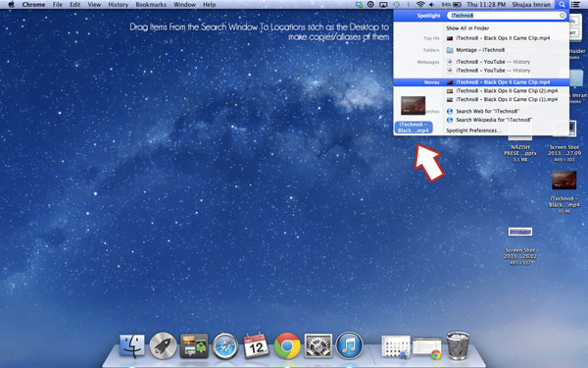Open Spotlight Preferences…

click(473, 131)
